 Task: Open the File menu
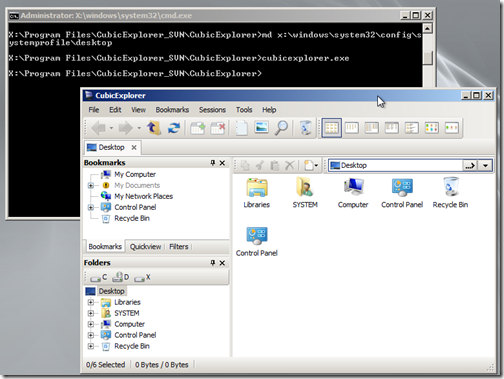pyautogui.click(x=94, y=110)
